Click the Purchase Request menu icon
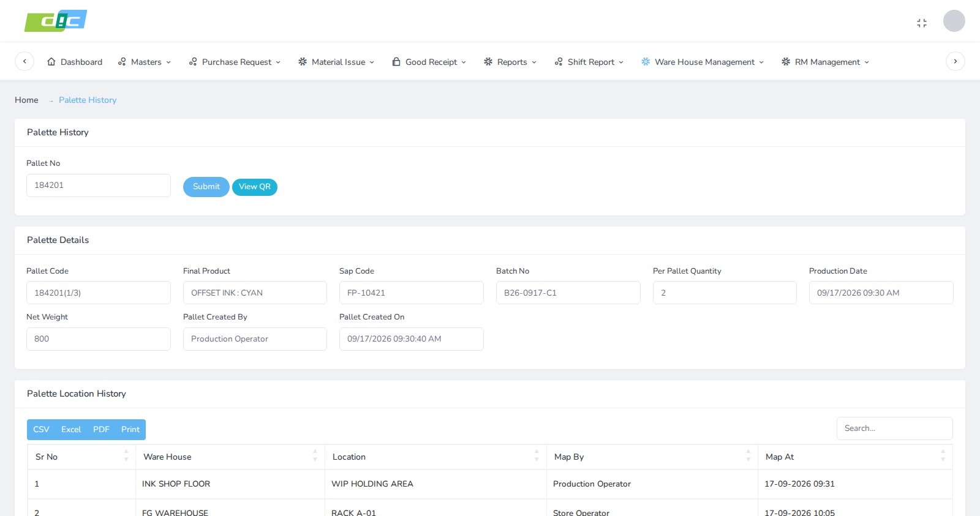The height and width of the screenshot is (516, 980). point(193,62)
